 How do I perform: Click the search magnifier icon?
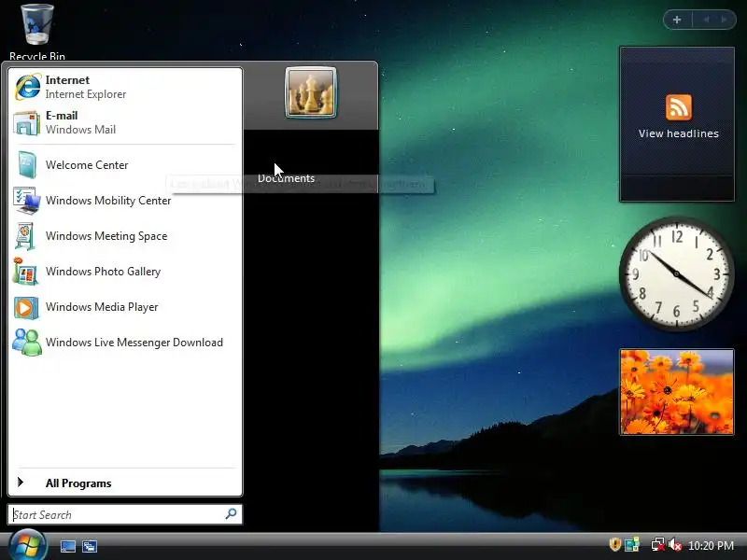coord(231,514)
